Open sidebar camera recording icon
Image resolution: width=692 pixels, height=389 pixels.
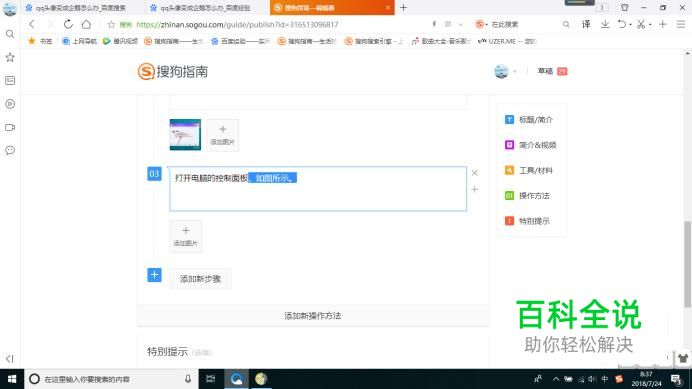(x=10, y=127)
